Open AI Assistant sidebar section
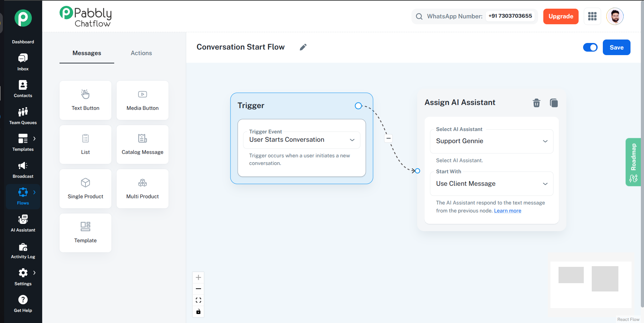The image size is (644, 323). [x=23, y=223]
